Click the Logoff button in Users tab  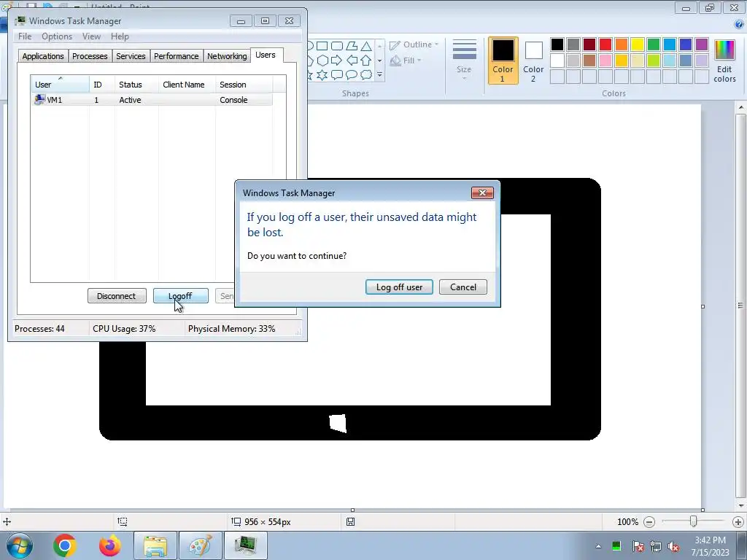tap(181, 296)
